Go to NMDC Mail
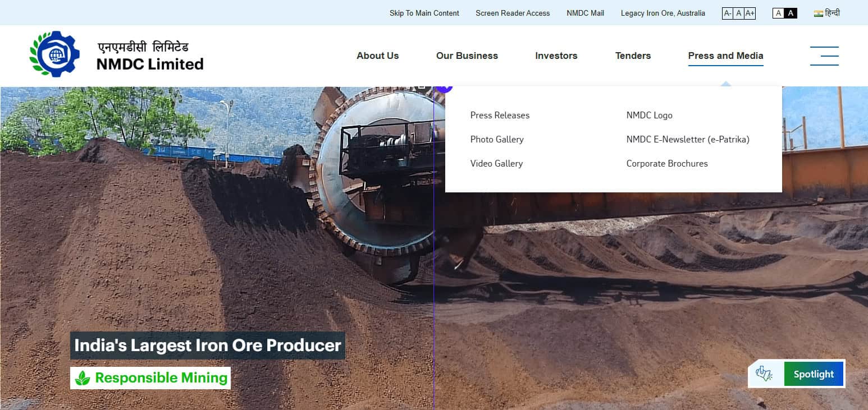Image resolution: width=868 pixels, height=410 pixels. click(586, 13)
